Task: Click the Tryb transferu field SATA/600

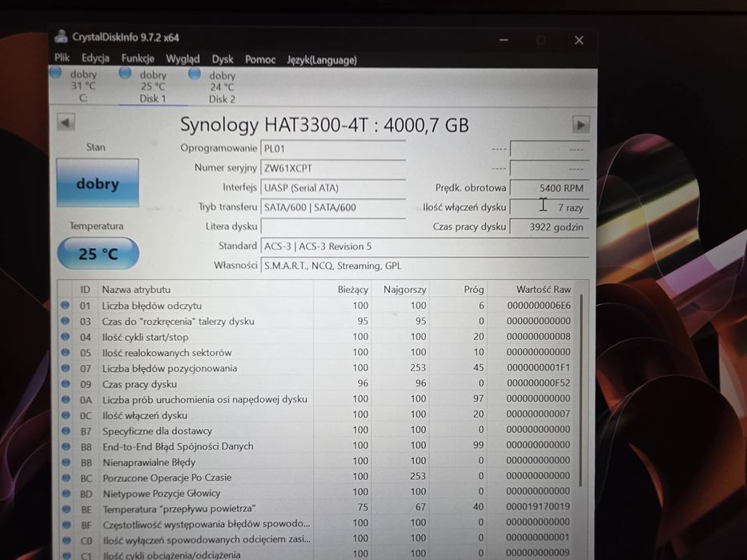Action: pos(333,207)
